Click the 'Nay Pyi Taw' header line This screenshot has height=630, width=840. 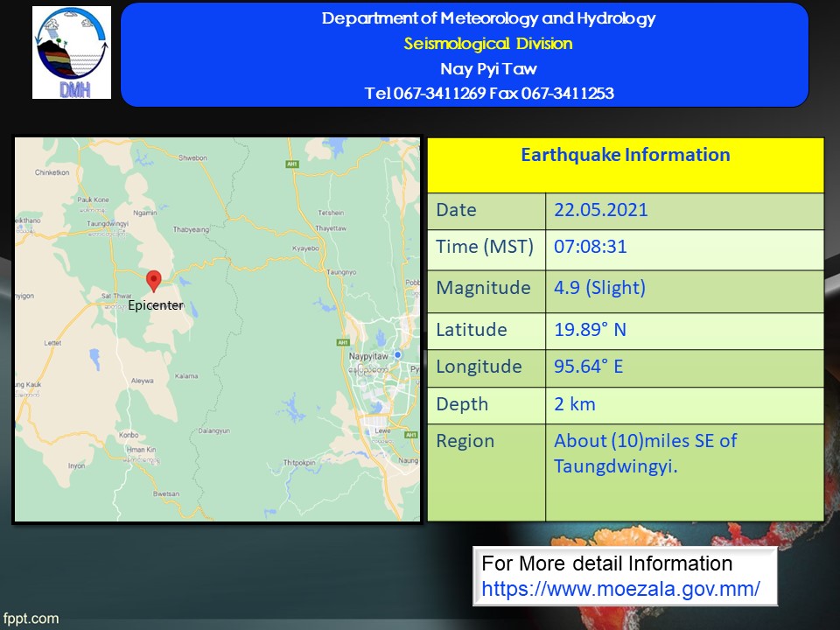click(488, 68)
